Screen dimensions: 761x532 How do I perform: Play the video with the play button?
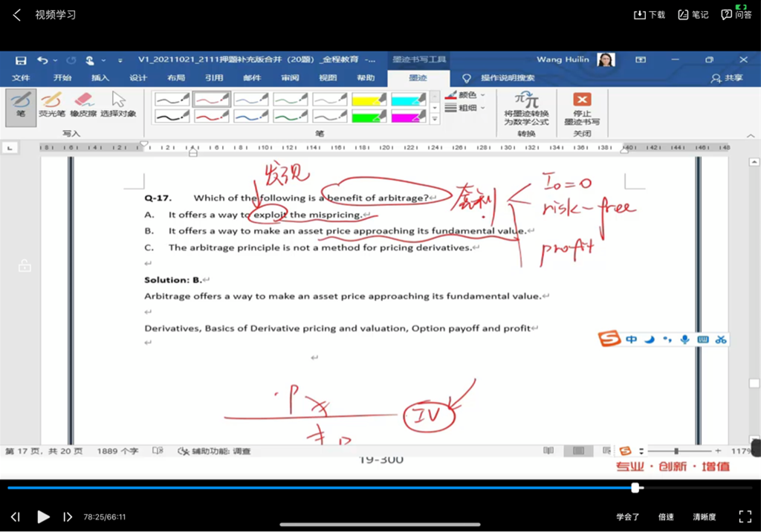click(43, 516)
